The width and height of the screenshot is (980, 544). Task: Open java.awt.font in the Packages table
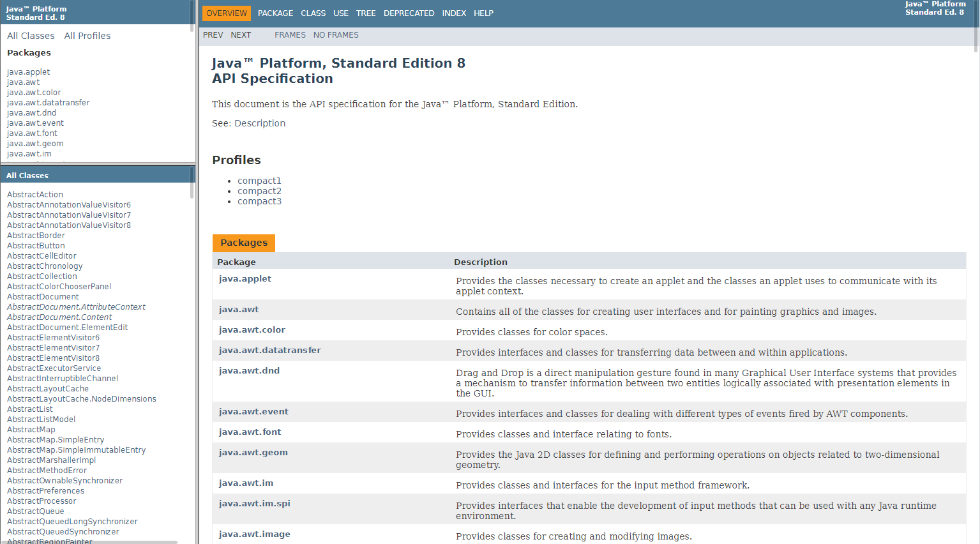tap(250, 432)
